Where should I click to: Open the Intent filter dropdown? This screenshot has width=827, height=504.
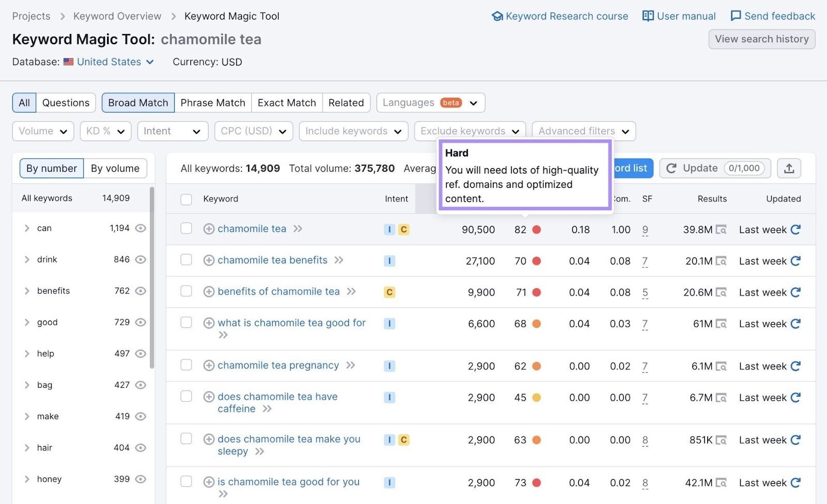click(x=173, y=131)
